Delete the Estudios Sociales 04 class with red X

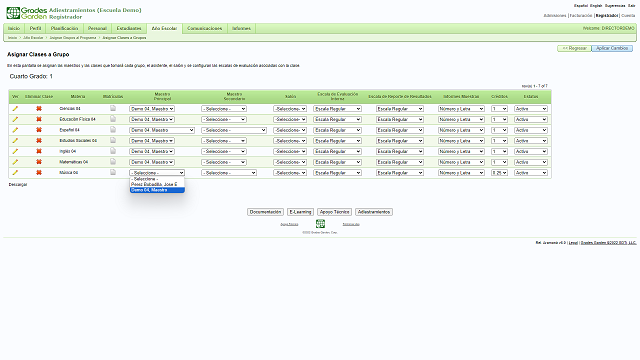tap(39, 140)
